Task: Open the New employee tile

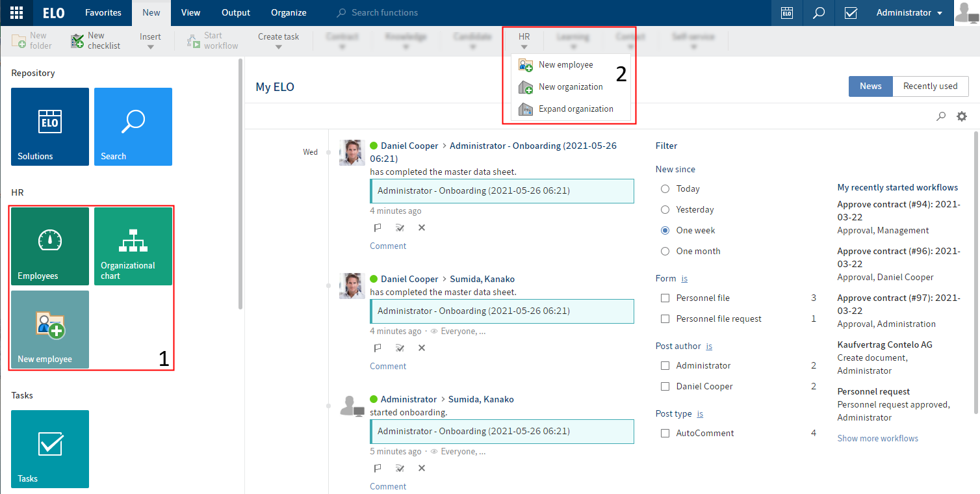Action: (50, 330)
